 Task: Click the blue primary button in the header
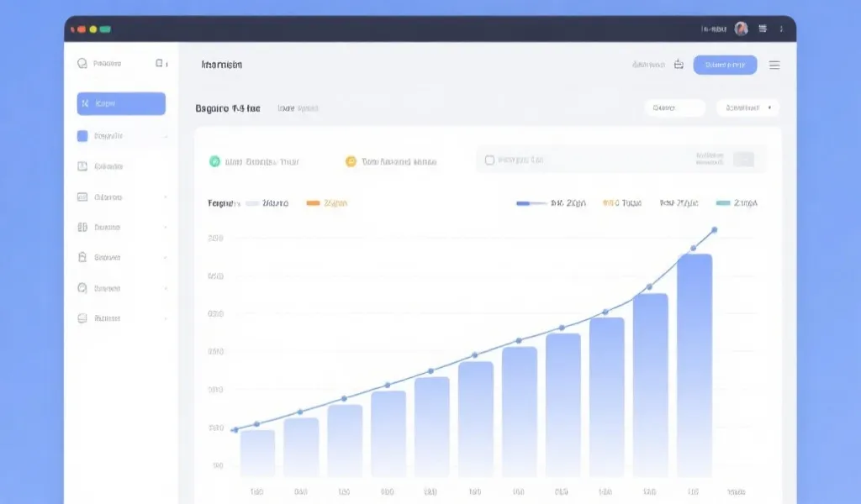(725, 65)
